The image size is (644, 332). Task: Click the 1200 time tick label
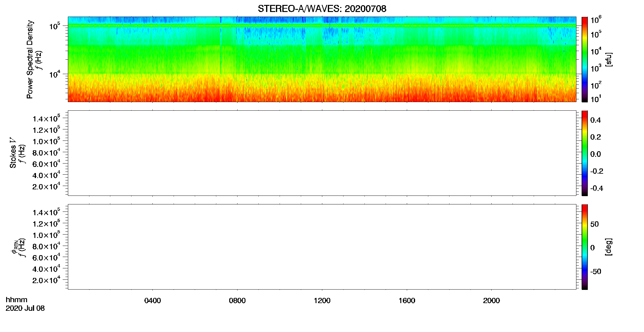(x=322, y=301)
